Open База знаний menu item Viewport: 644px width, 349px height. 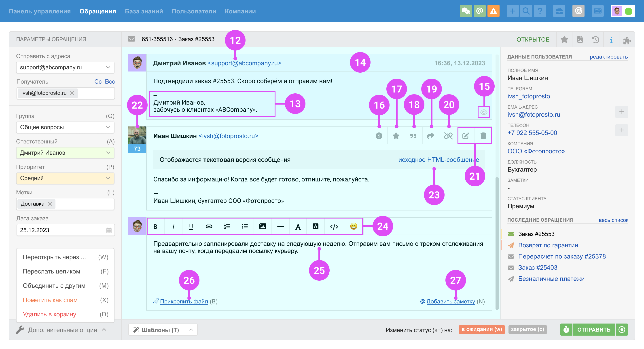[x=144, y=11]
